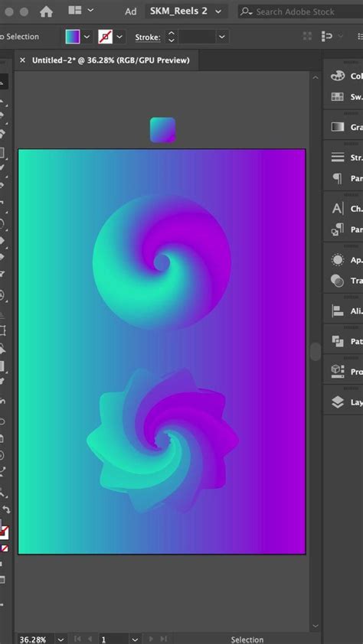Click the dimmed grid icon in control bar

(307, 36)
